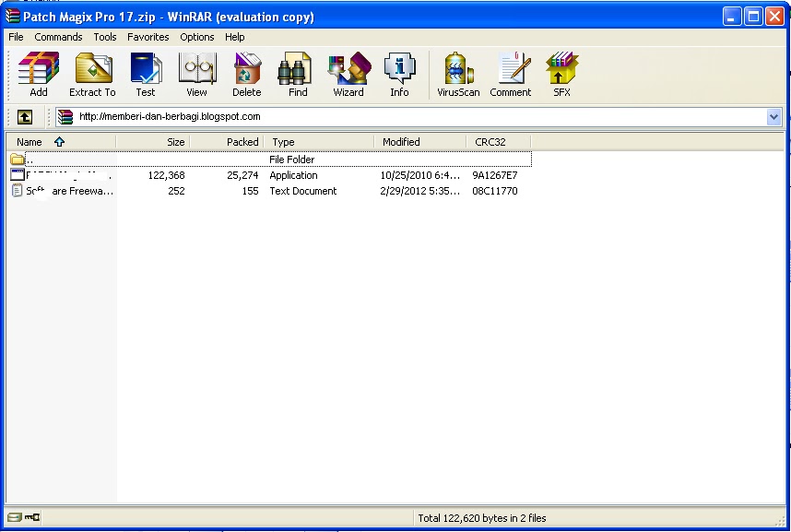Select the application file icon
The width and height of the screenshot is (791, 532).
pos(18,175)
